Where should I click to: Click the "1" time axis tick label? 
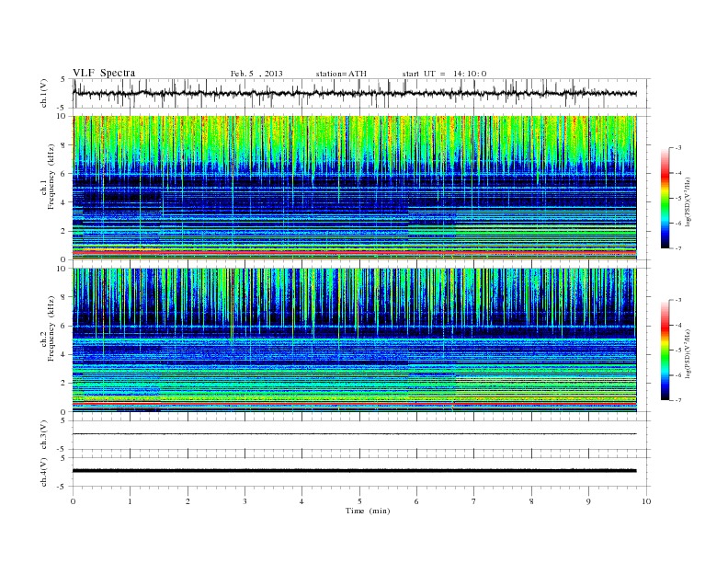coord(131,501)
